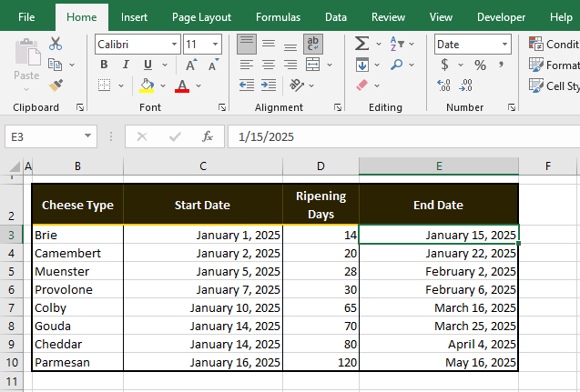Open Find & Select magnifier

coord(397,65)
